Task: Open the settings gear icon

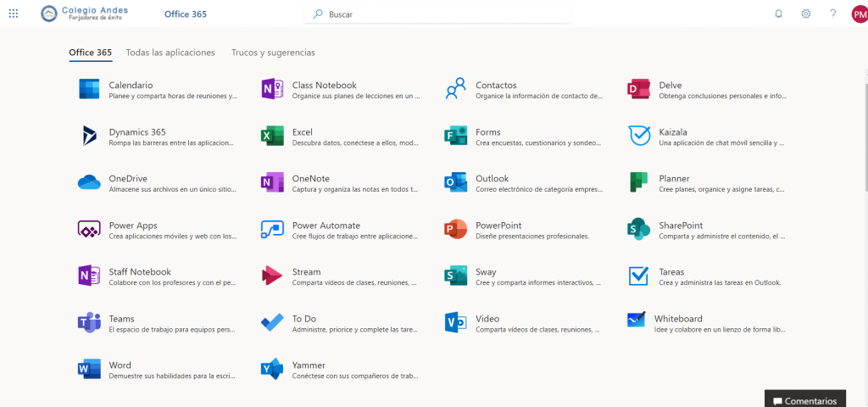Action: (805, 14)
